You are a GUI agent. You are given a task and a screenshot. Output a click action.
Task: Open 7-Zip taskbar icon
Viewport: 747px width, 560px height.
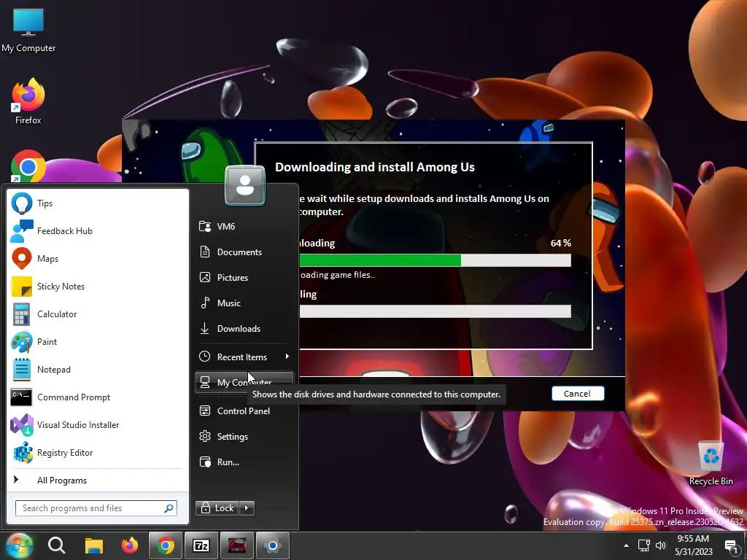(x=201, y=545)
